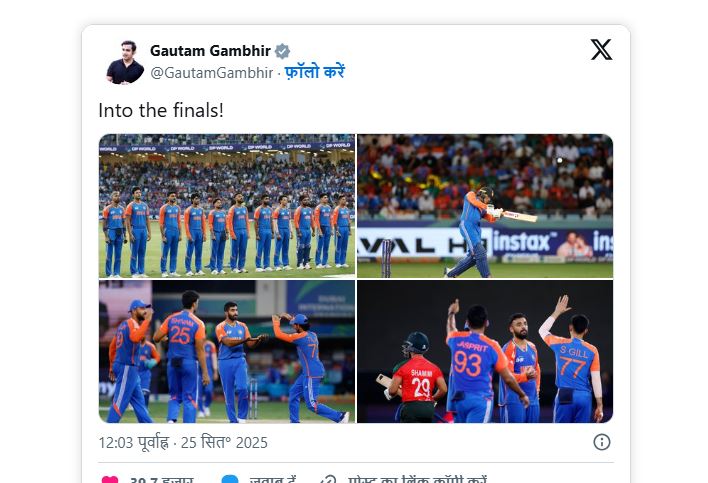Click the @GautamGambhir handle
The image size is (708, 483).
[211, 72]
